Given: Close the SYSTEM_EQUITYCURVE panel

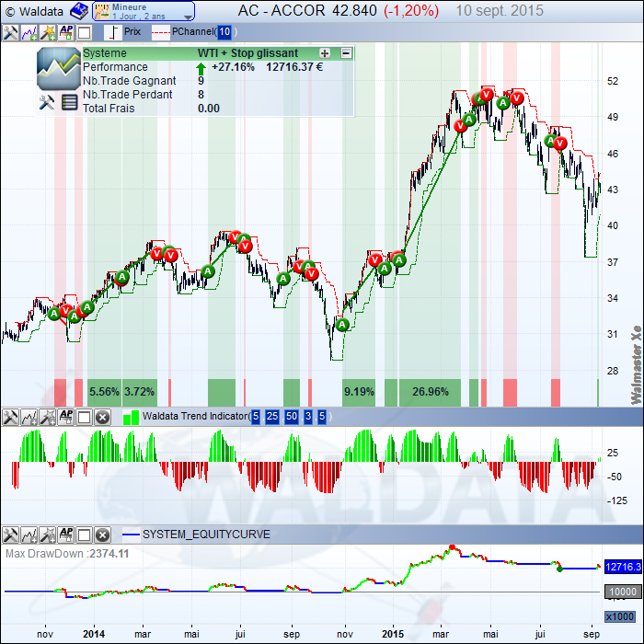Looking at the screenshot, I should tap(103, 535).
